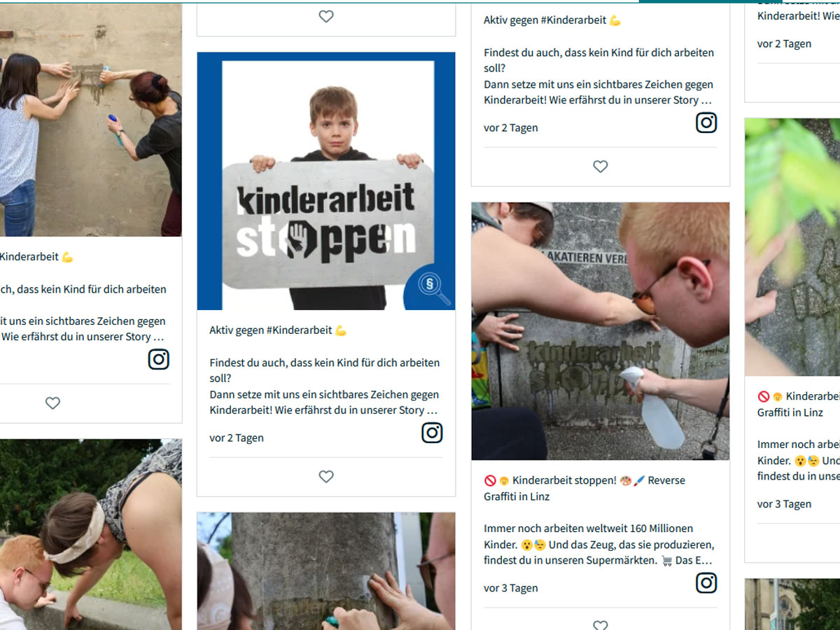
Task: Open Instagram icon in top-right Kinderarbeit post
Action: pos(706,122)
